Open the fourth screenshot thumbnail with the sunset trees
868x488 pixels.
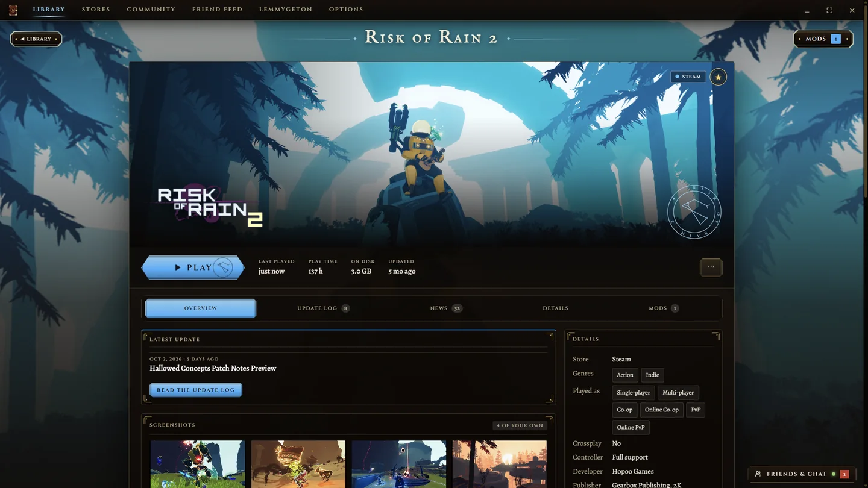coord(500,464)
